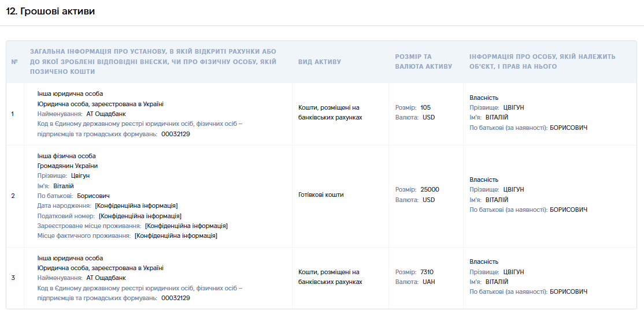Click the amount 25000 in second row
644x314 pixels.
(430, 189)
